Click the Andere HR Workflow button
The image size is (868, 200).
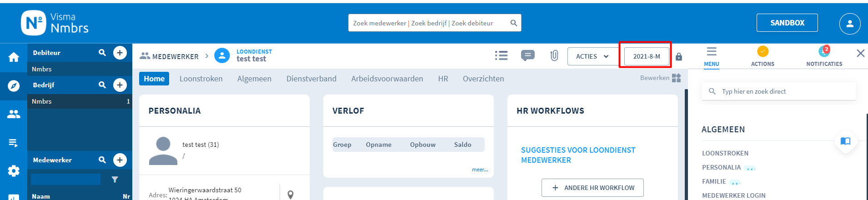pyautogui.click(x=592, y=188)
